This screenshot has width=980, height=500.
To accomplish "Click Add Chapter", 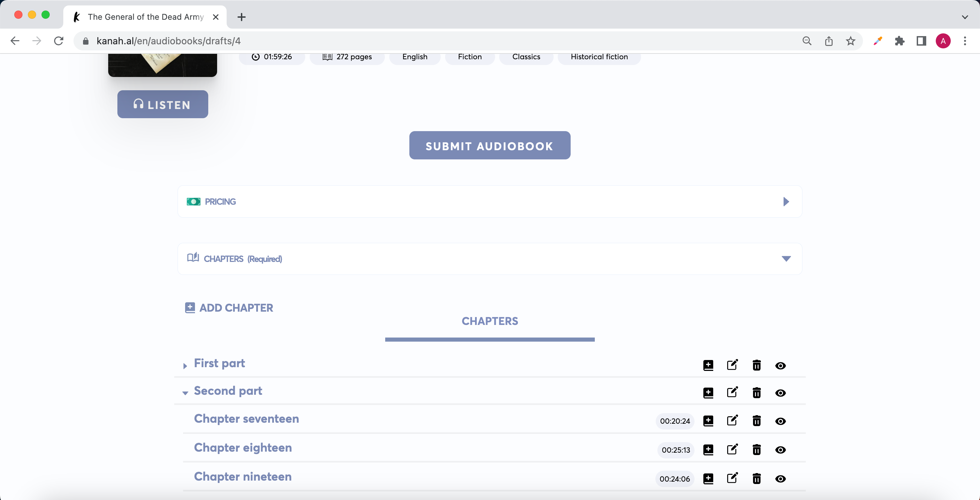I will point(229,308).
